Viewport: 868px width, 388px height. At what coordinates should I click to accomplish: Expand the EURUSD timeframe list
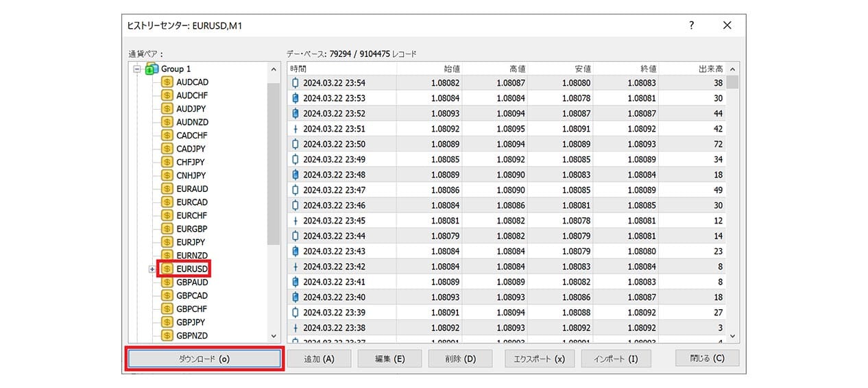click(152, 269)
